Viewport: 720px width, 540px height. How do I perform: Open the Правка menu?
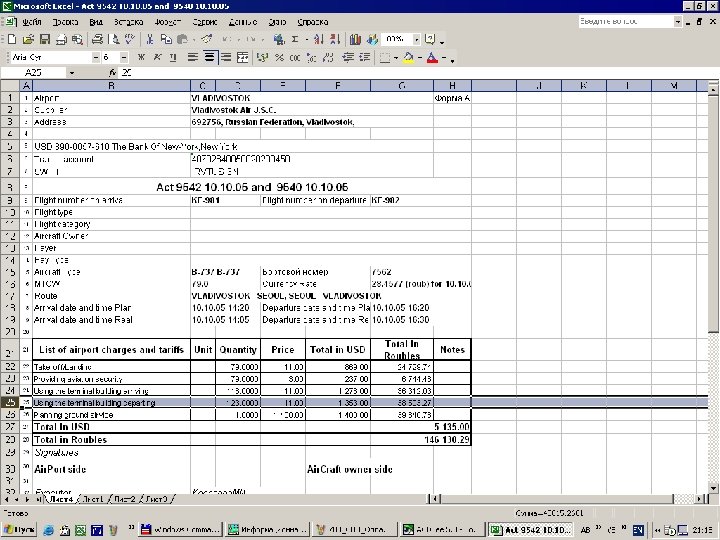(x=65, y=22)
